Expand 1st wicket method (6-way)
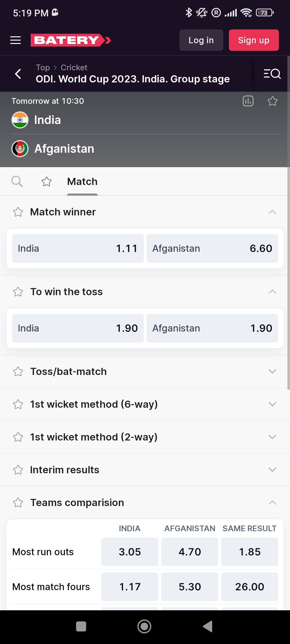The height and width of the screenshot is (644, 290). click(x=272, y=404)
